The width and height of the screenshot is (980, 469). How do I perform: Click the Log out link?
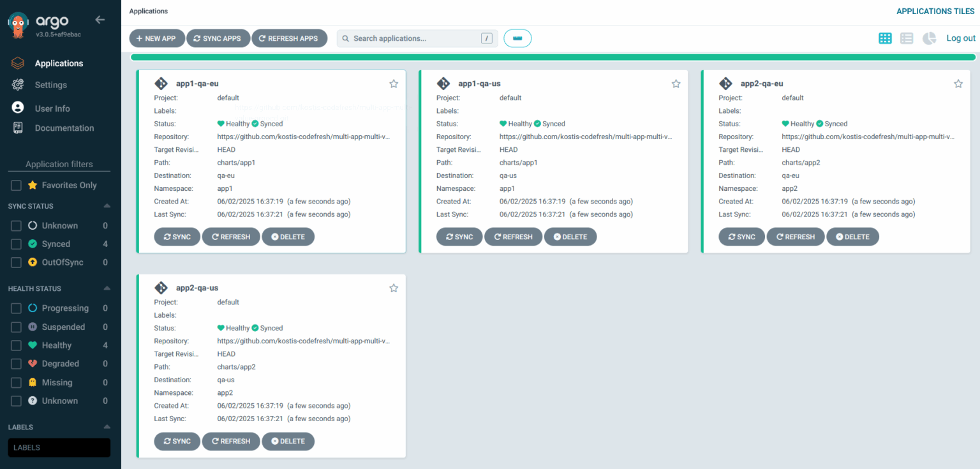[960, 38]
